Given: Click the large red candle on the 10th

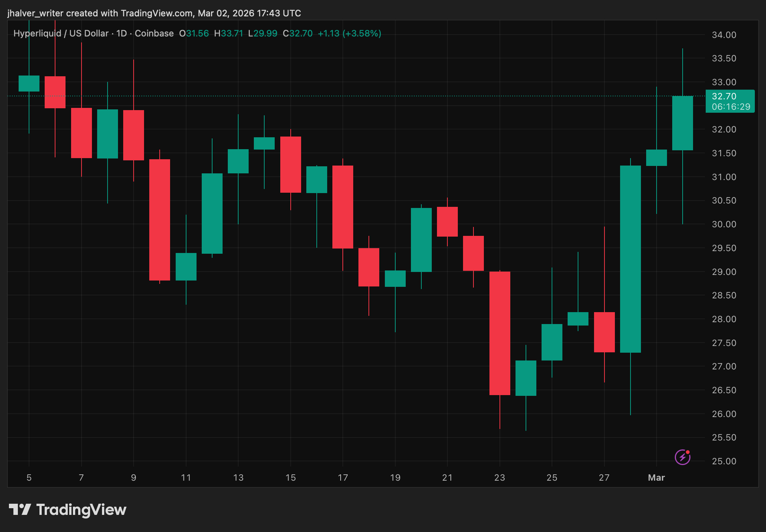Looking at the screenshot, I should [160, 219].
